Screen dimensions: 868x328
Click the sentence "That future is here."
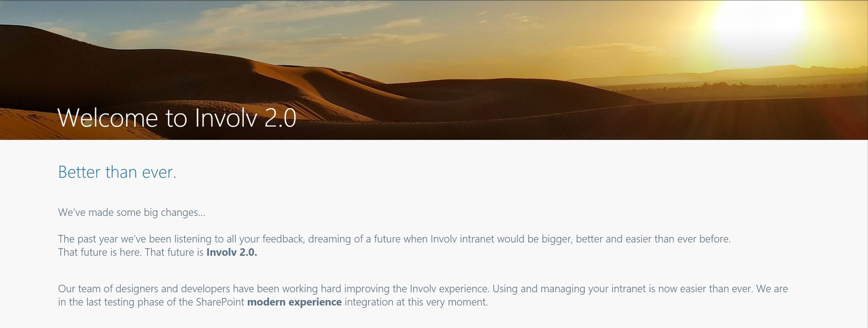pyautogui.click(x=100, y=252)
